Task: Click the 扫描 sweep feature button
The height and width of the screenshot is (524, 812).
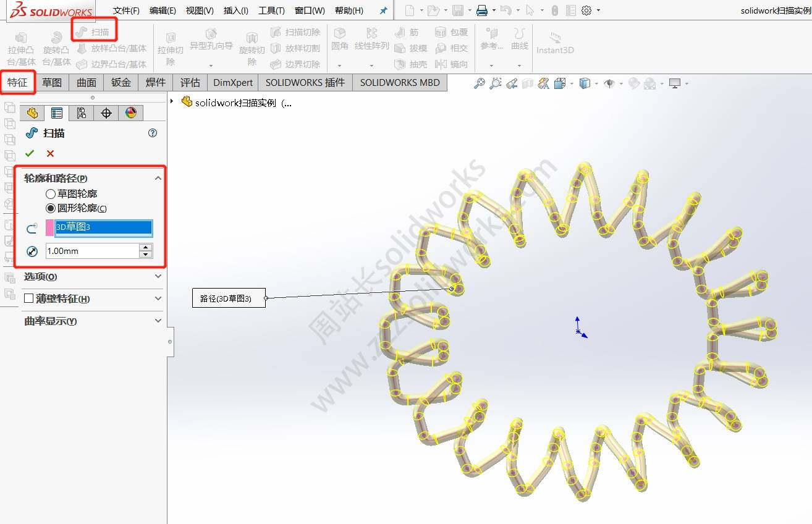Action: tap(94, 32)
